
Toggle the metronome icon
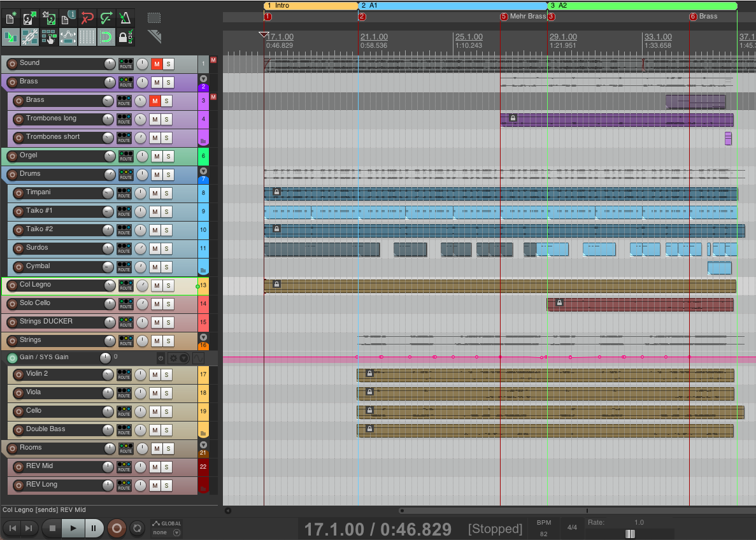tap(125, 18)
